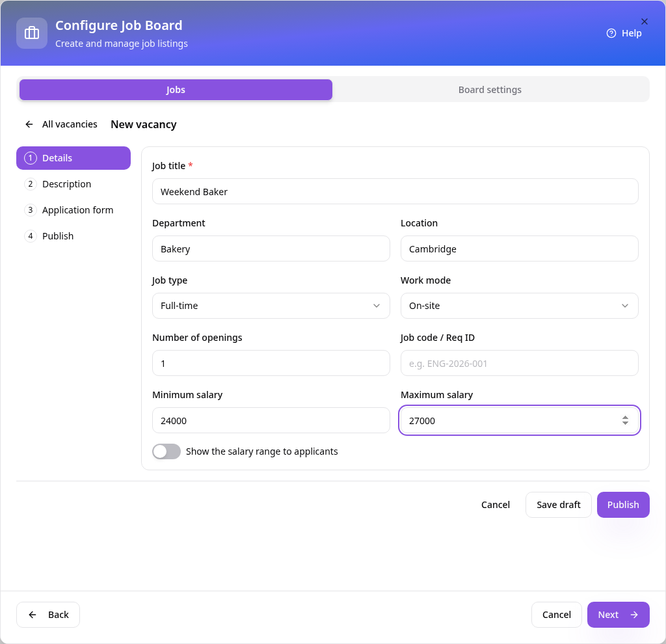The height and width of the screenshot is (644, 666).
Task: Click the left arrow icon on the Back button
Action: 33,615
